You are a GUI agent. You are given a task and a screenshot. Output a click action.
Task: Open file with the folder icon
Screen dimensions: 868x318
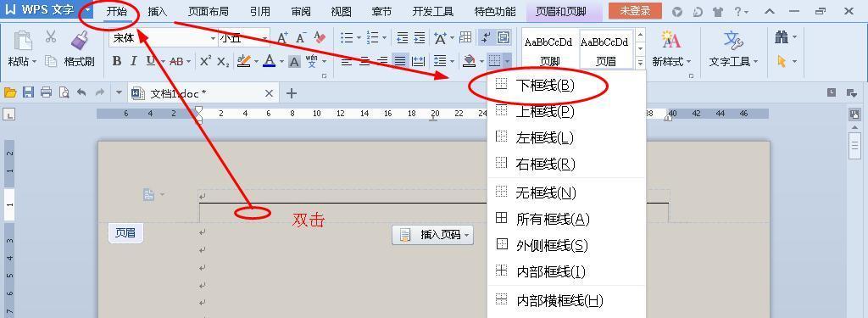10,93
